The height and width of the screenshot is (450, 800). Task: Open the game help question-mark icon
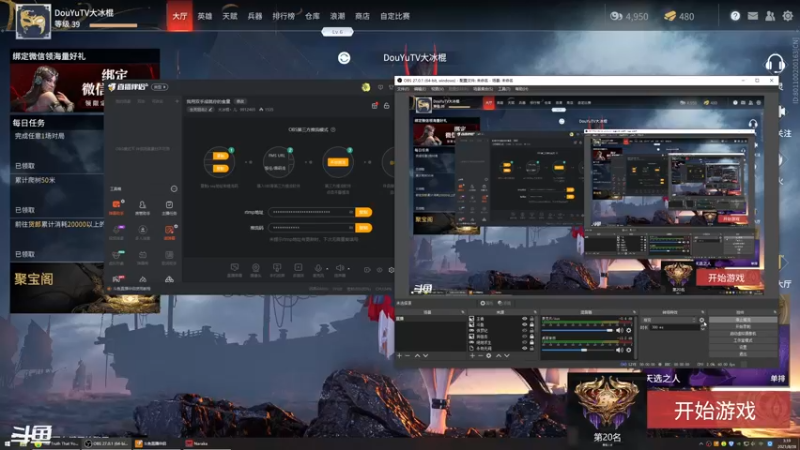735,16
